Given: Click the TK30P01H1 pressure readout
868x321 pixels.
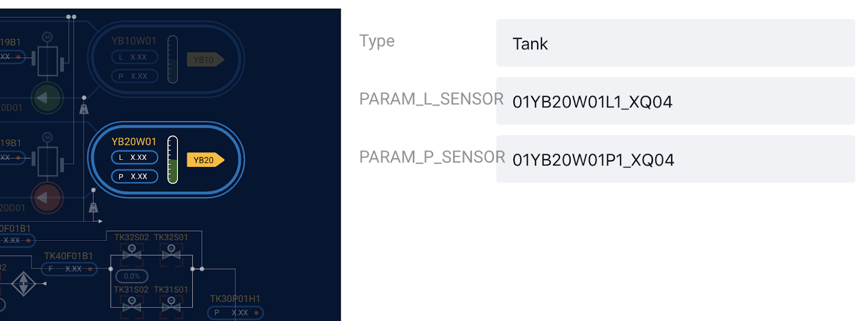Looking at the screenshot, I should pyautogui.click(x=235, y=312).
